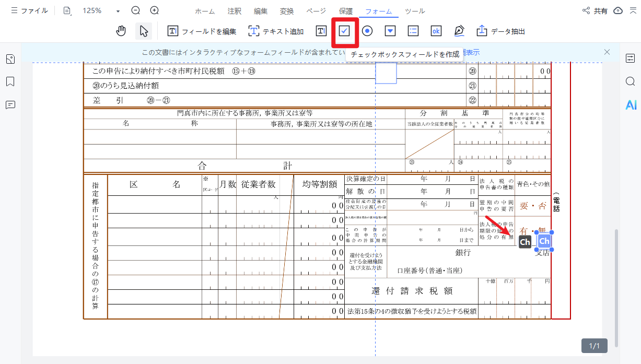Image resolution: width=641 pixels, height=364 pixels.
Task: Click the データ抽出 button
Action: [500, 31]
